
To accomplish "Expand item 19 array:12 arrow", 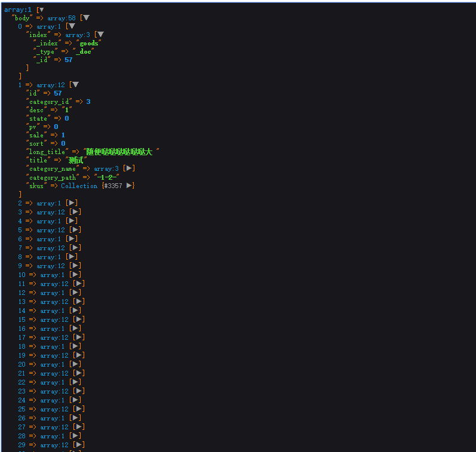I will [x=79, y=355].
